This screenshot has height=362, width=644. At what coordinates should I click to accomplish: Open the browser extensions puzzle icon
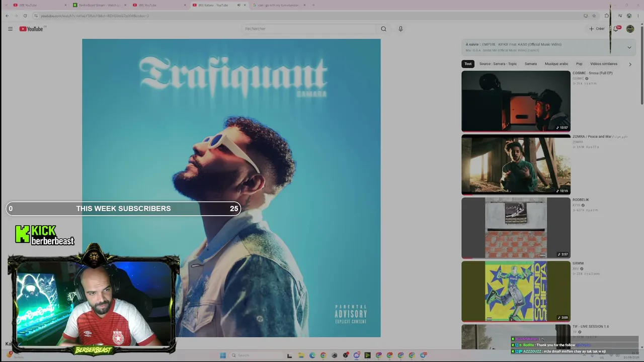(606, 16)
